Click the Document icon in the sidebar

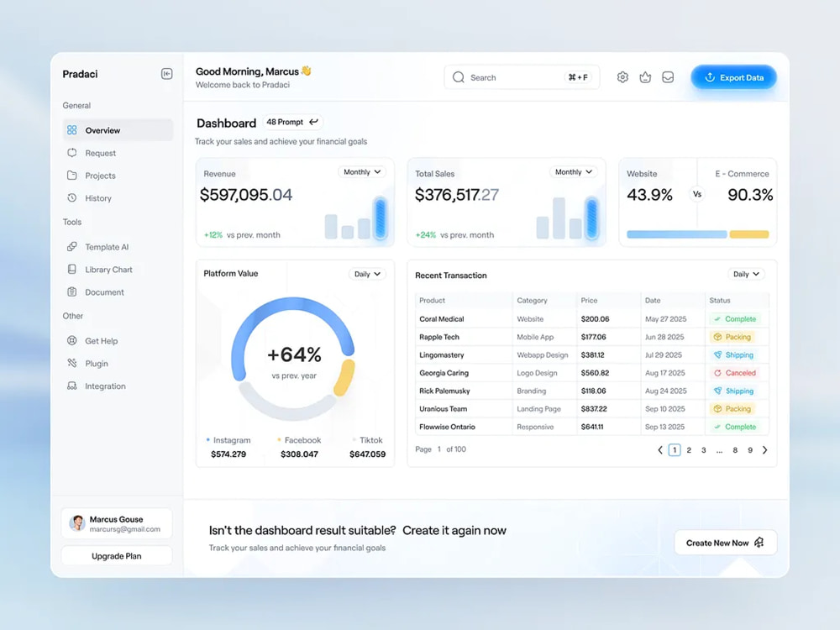tap(71, 291)
